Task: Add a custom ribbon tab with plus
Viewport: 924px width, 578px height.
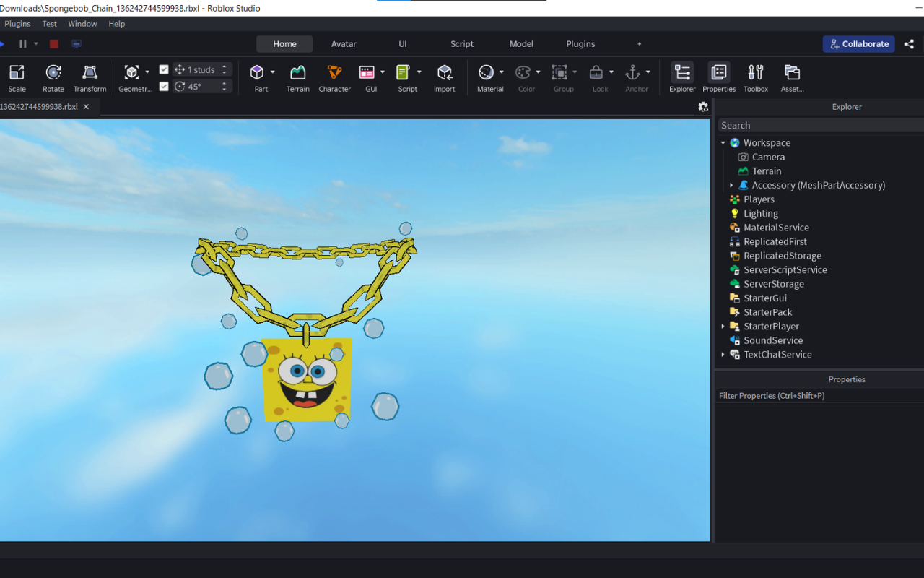Action: click(639, 44)
